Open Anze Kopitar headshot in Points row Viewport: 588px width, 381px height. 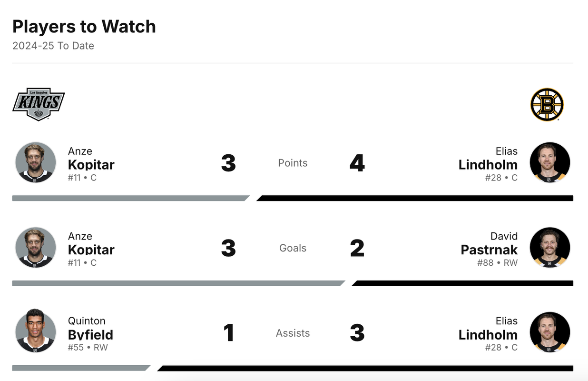pos(36,162)
